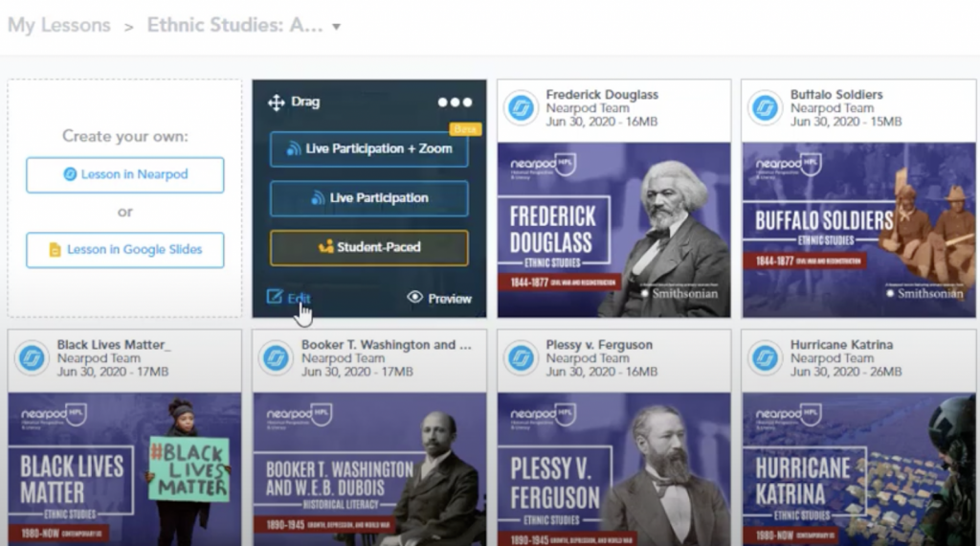
Task: Click the Drag move handle icon
Action: pyautogui.click(x=276, y=102)
